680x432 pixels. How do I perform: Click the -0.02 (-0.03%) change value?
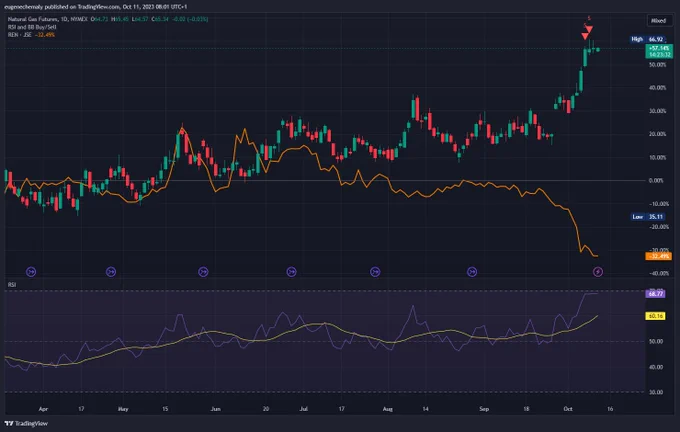tap(190, 19)
